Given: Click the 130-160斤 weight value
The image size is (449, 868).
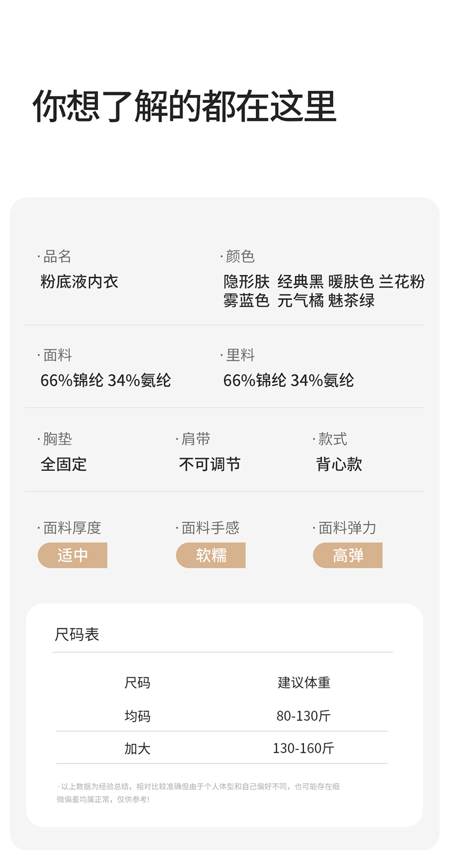Looking at the screenshot, I should 304,748.
